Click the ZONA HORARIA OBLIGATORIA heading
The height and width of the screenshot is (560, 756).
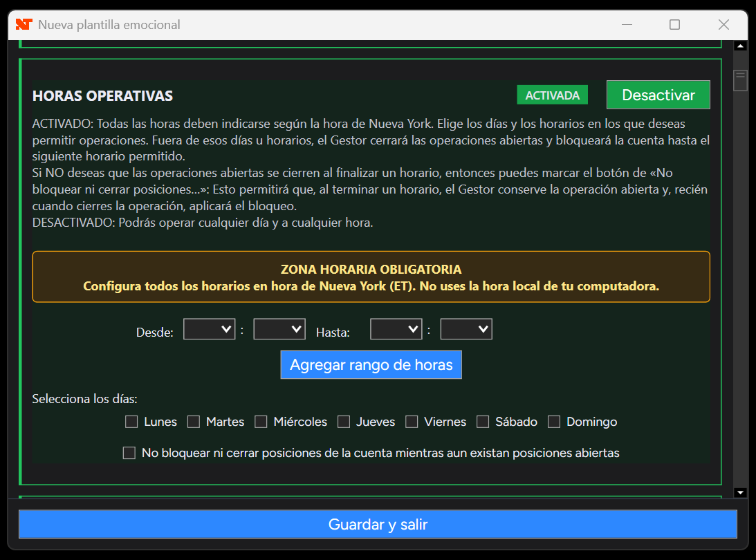tap(371, 270)
